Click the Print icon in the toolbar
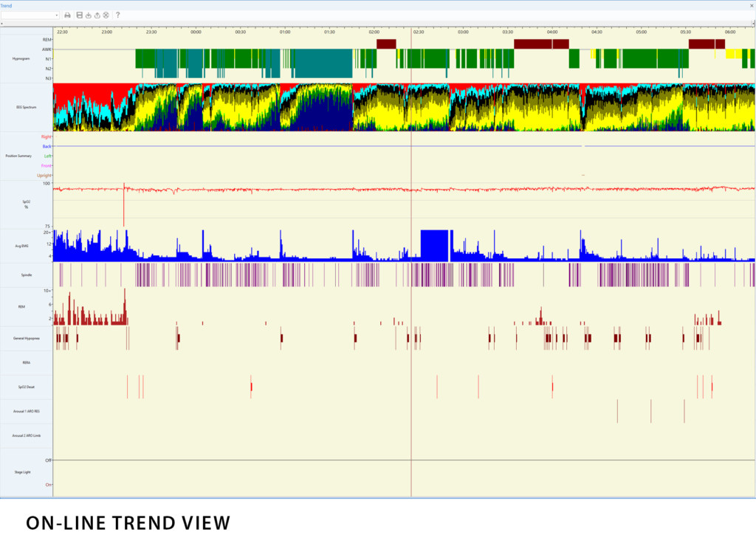 click(x=67, y=15)
